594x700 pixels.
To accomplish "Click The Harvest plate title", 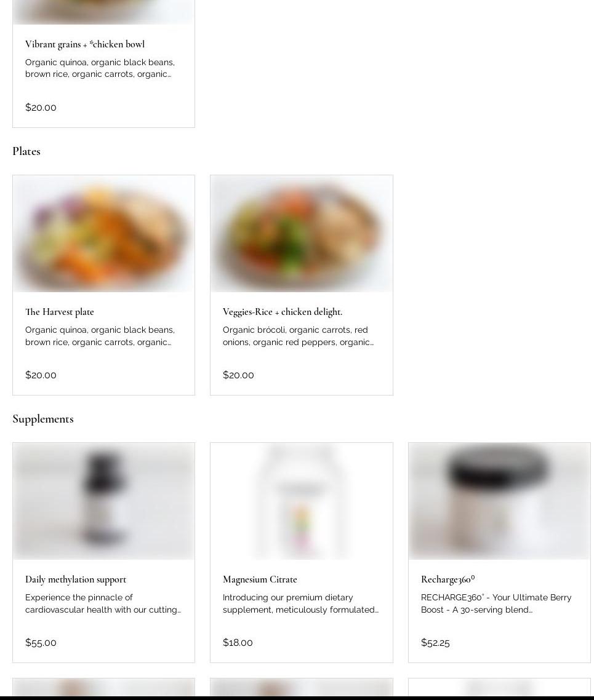I will tap(59, 312).
